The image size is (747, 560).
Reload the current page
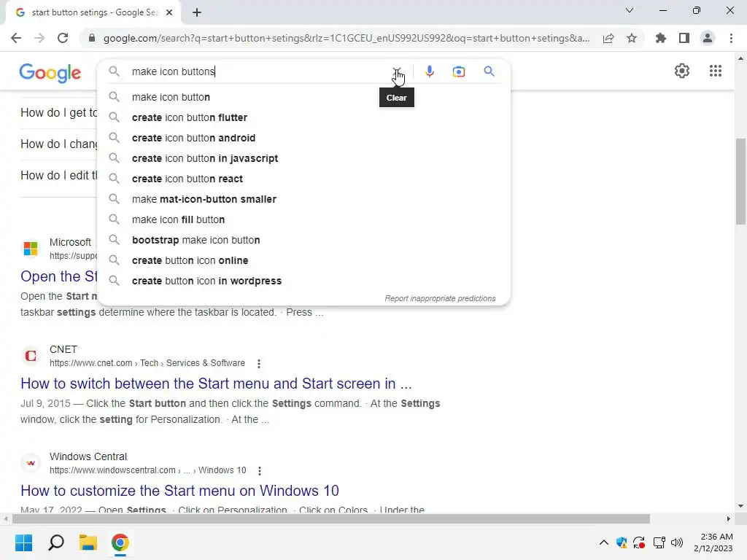(x=63, y=38)
